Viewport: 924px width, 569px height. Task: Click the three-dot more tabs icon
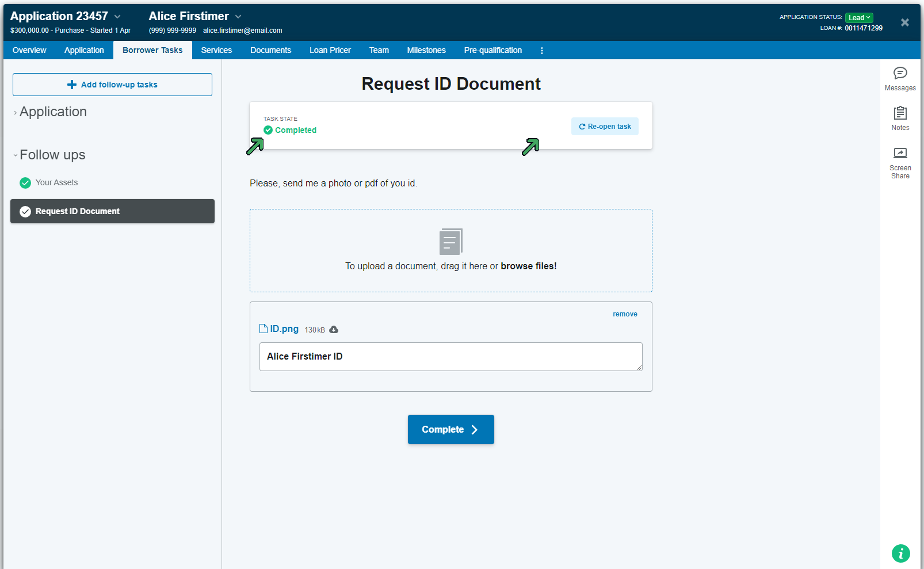click(541, 51)
